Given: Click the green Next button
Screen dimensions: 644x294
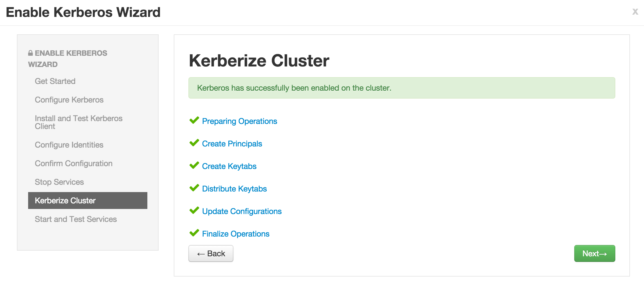Looking at the screenshot, I should [595, 253].
